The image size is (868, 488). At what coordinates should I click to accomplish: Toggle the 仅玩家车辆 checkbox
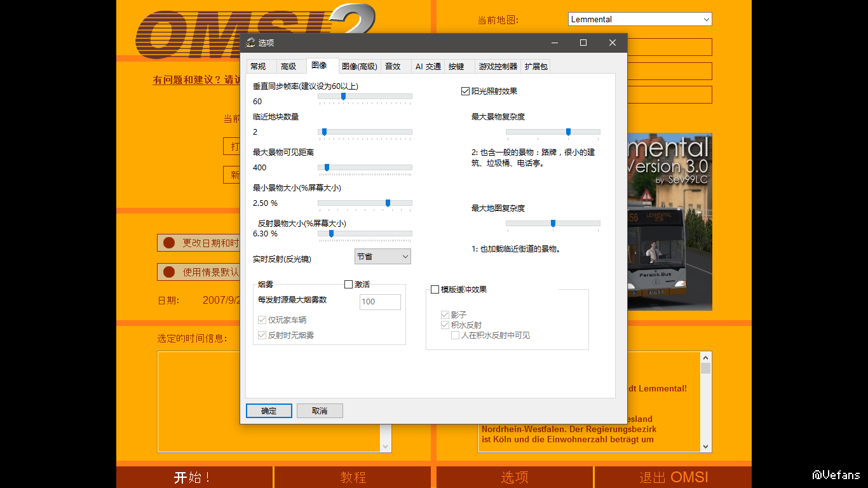coord(262,320)
